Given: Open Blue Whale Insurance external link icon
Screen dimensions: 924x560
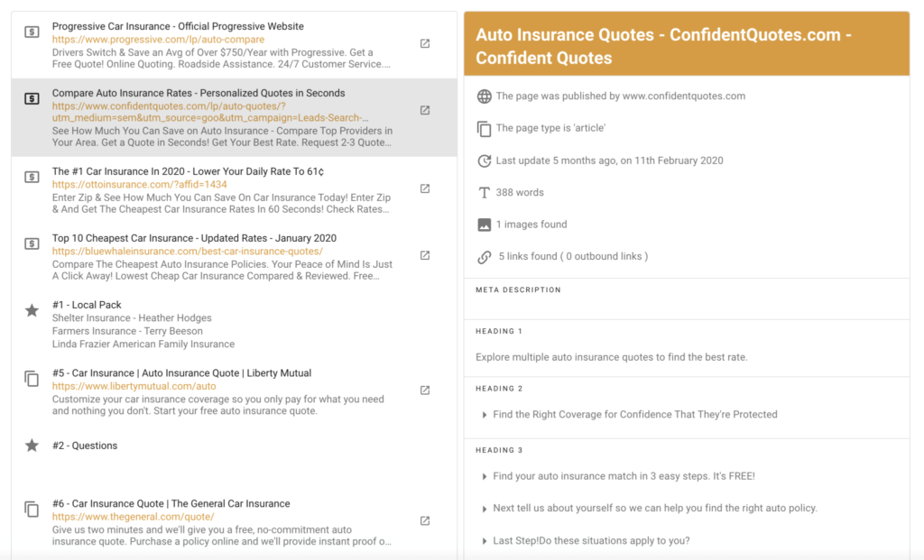Looking at the screenshot, I should (425, 255).
